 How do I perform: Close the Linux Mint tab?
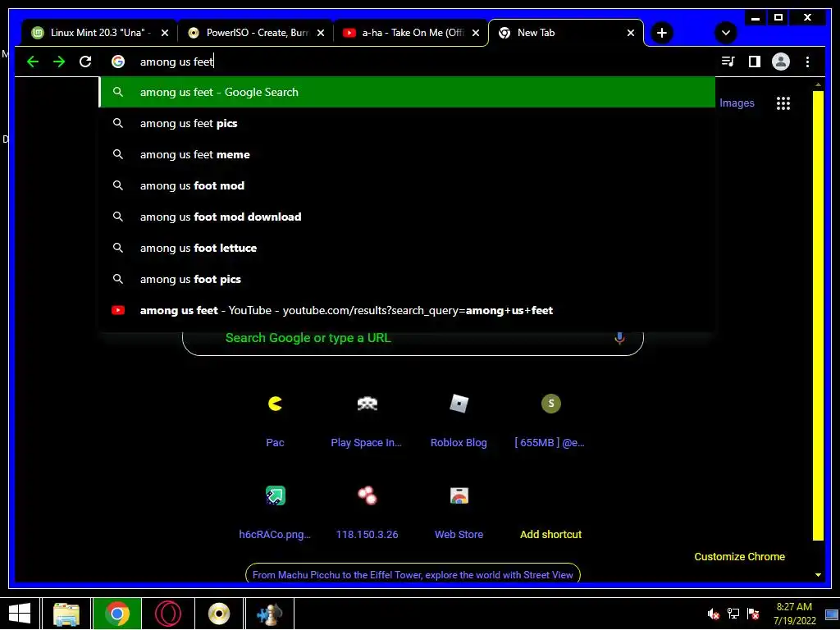[165, 33]
